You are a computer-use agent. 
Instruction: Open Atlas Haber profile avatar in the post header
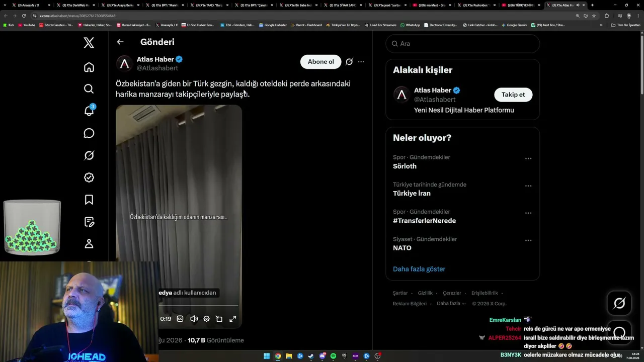124,64
